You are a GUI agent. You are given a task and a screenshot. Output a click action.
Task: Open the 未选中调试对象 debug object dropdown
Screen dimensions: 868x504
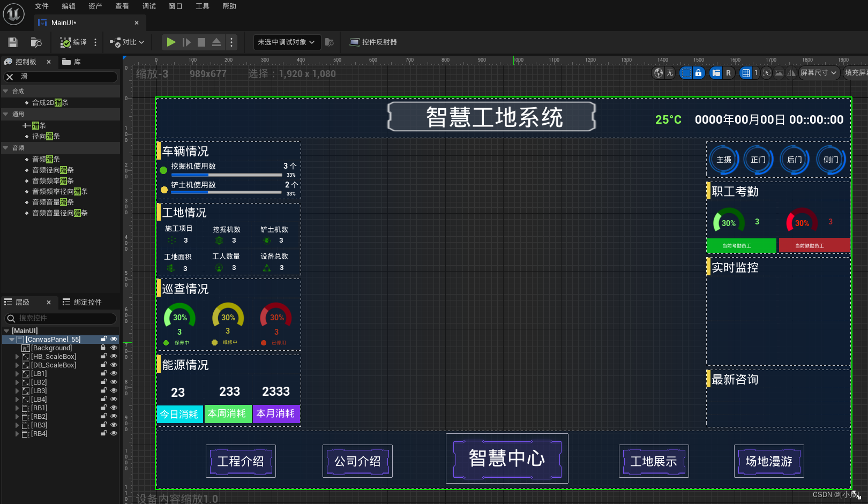pyautogui.click(x=287, y=42)
